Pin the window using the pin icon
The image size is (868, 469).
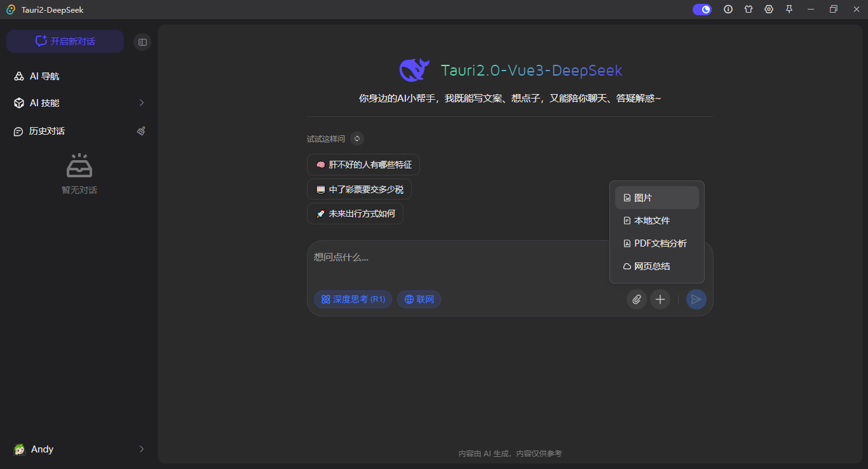tap(789, 9)
